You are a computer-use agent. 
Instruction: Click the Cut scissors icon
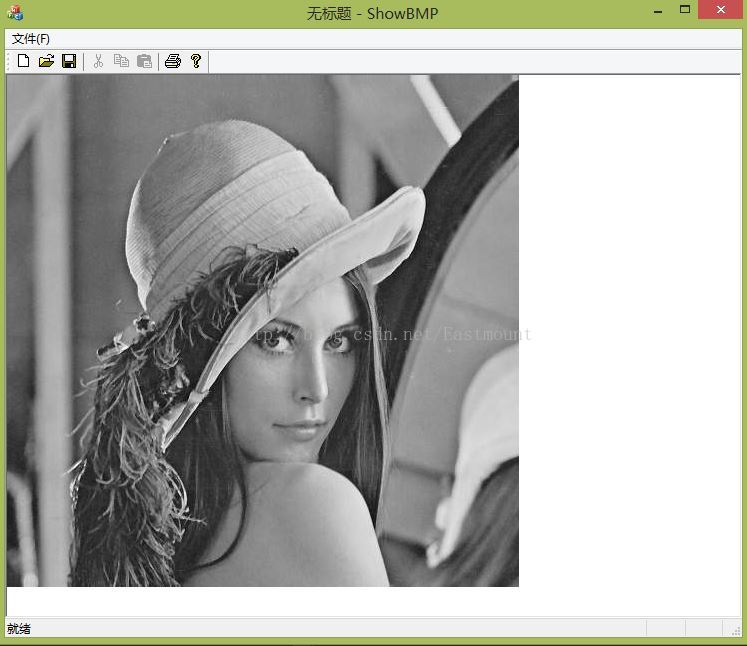pos(99,61)
